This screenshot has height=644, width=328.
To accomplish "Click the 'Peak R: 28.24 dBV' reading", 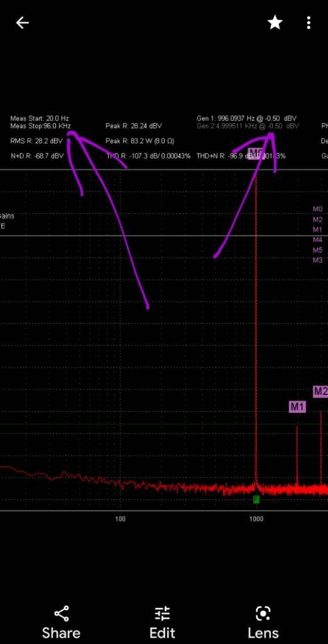I will [x=133, y=126].
